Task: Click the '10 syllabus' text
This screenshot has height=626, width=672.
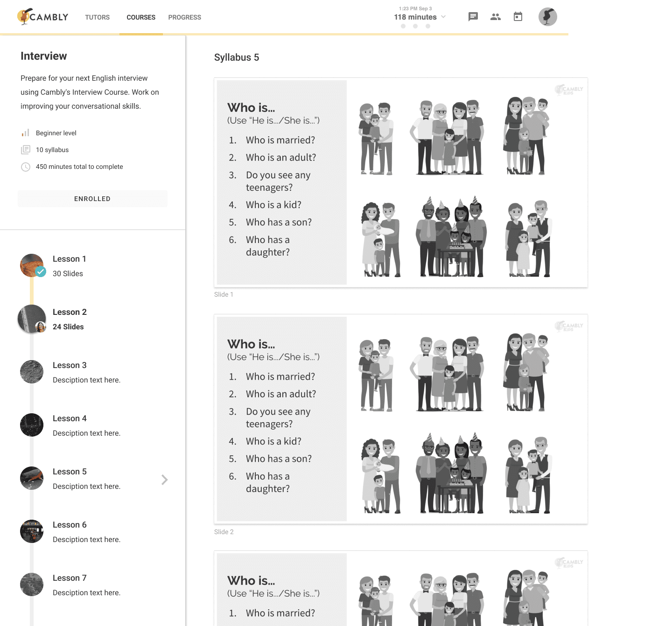Action: point(52,150)
